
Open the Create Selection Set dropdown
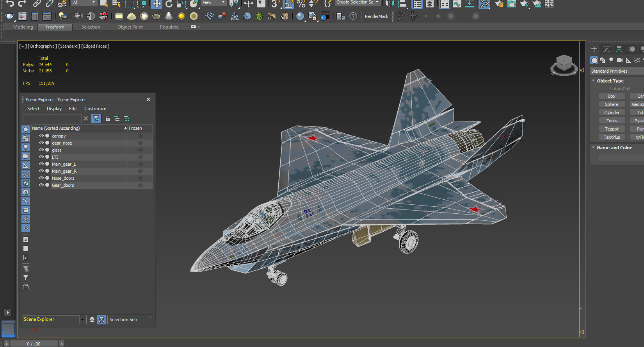pos(358,2)
